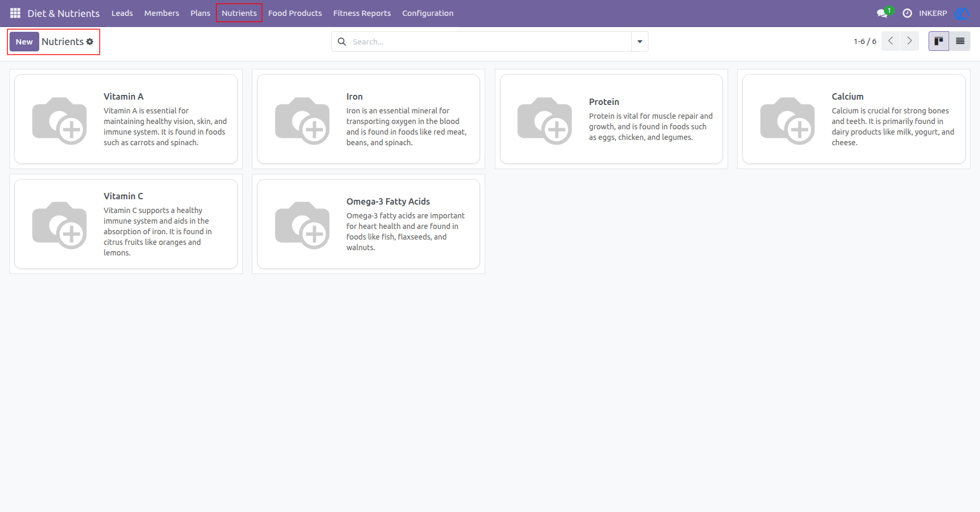Open the Omega-3 Fatty Acids title
The height and width of the screenshot is (512, 980).
pyautogui.click(x=388, y=201)
